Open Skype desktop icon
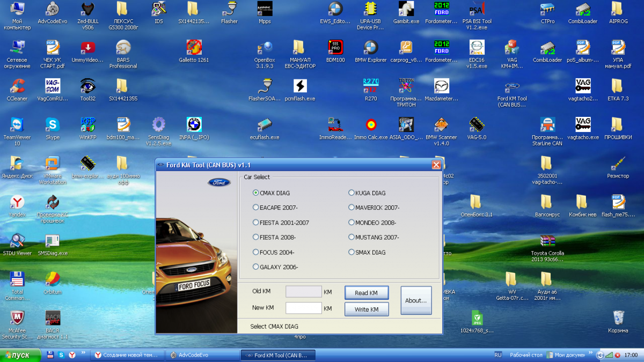Image resolution: width=644 pixels, height=362 pixels. (52, 129)
